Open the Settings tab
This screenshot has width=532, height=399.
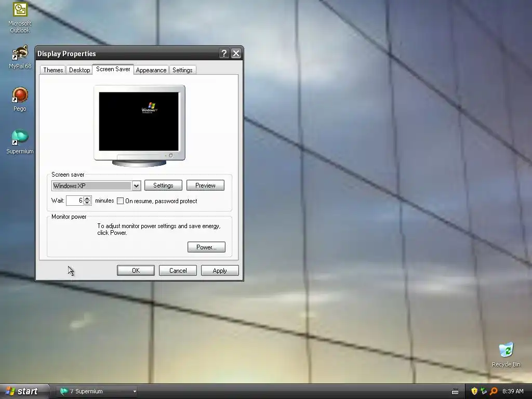[x=182, y=70]
